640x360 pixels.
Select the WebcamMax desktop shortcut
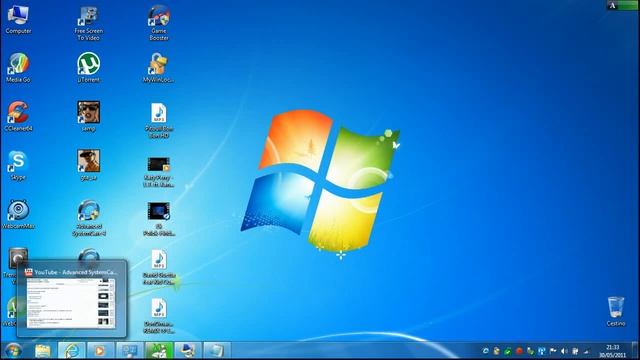tap(18, 214)
